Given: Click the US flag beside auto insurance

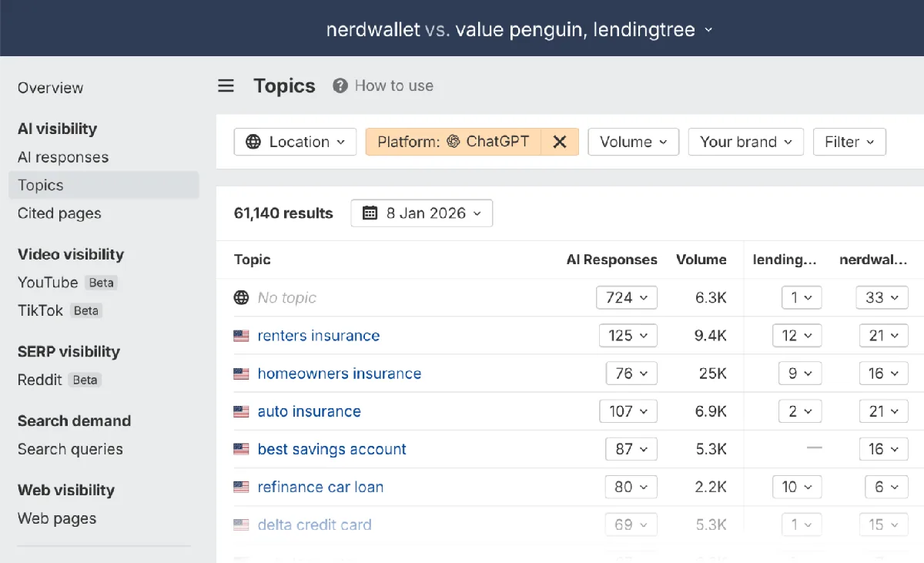Looking at the screenshot, I should (x=242, y=411).
